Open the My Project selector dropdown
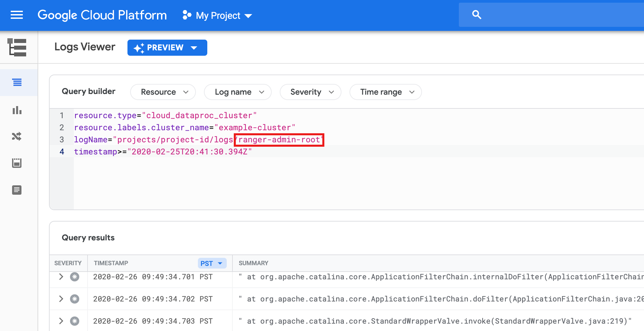644x331 pixels. pos(217,15)
